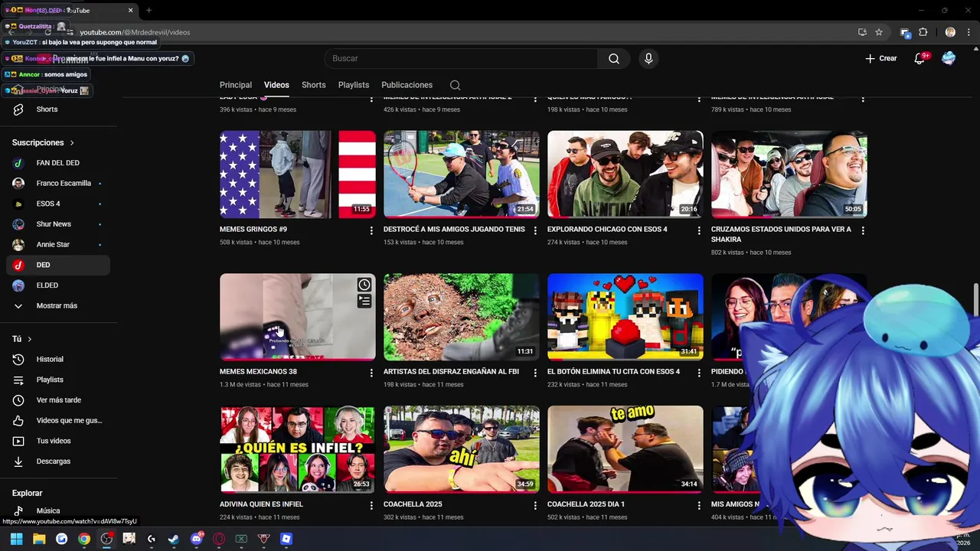Open File Explorer from taskbar
This screenshot has width=980, height=551.
tap(39, 539)
